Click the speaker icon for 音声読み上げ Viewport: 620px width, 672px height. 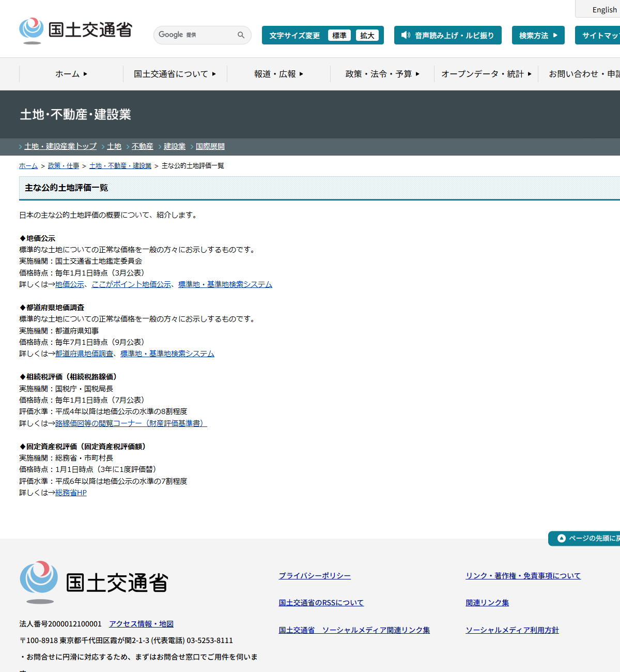(406, 35)
